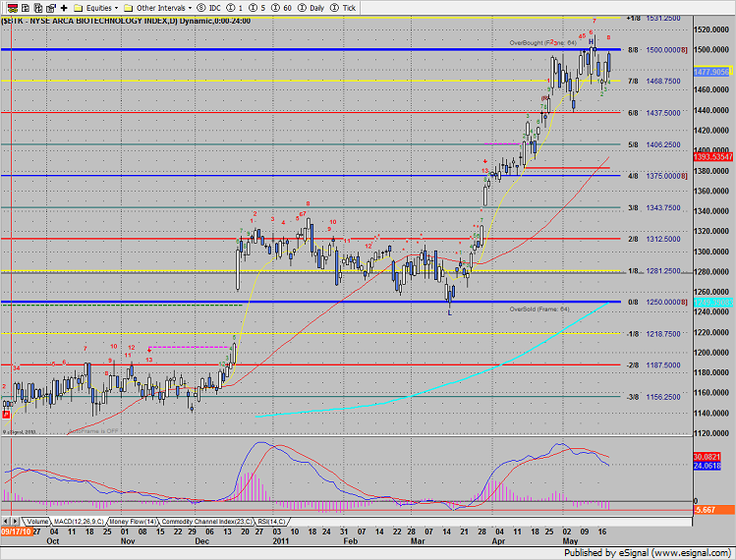Click the 7/8 1468.7500 level label
The image size is (736, 560).
point(653,82)
